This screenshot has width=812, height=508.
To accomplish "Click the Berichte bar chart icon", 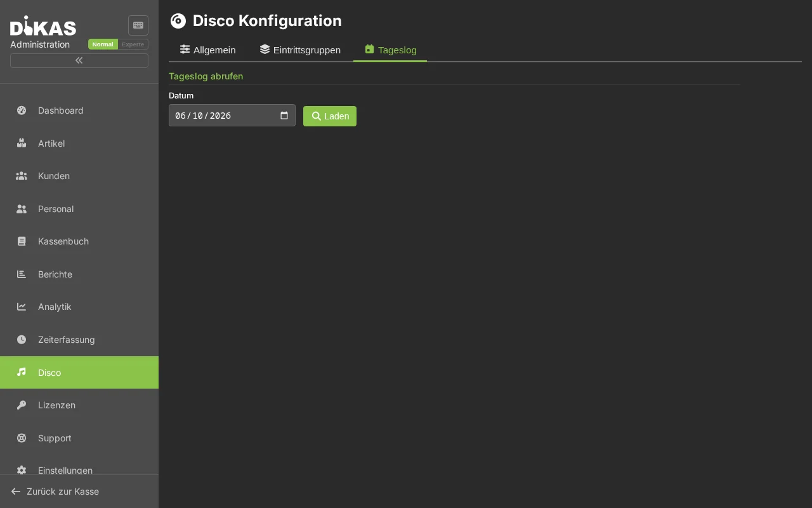I will click(x=22, y=274).
